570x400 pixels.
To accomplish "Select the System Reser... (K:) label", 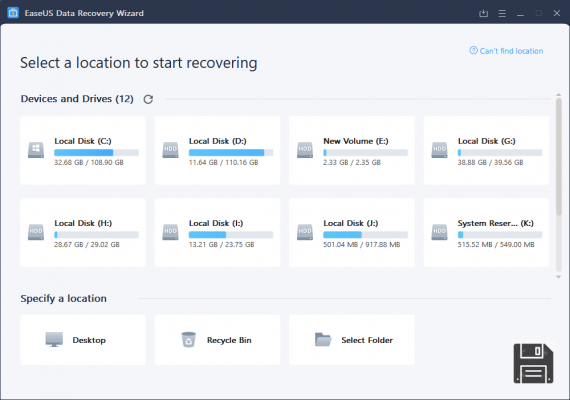I will [495, 223].
